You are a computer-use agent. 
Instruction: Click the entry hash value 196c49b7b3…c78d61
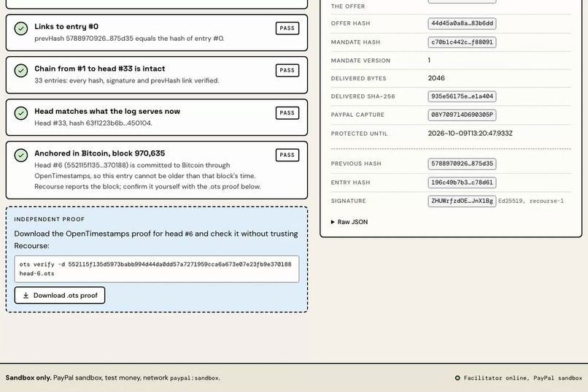[x=462, y=182]
